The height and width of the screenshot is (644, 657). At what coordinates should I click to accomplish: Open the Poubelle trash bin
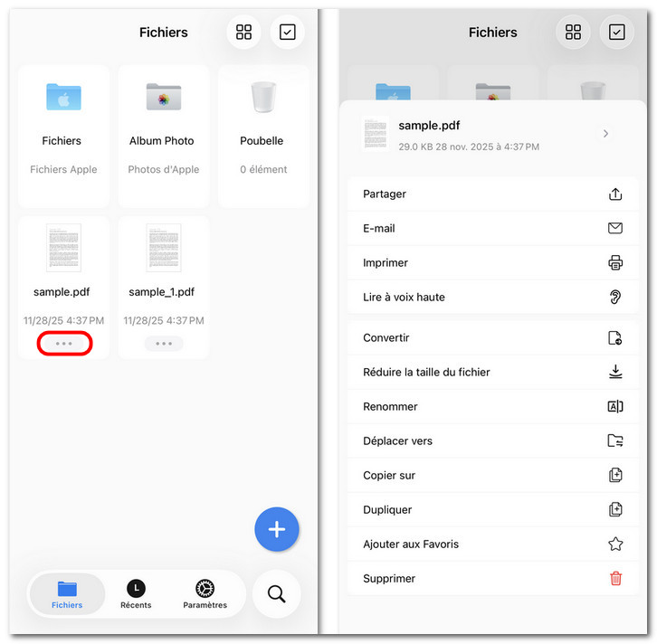263,136
